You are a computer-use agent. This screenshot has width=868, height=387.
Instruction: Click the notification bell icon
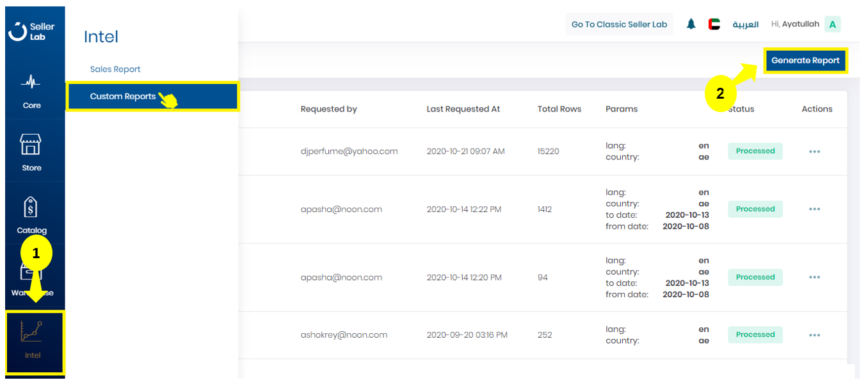[691, 24]
